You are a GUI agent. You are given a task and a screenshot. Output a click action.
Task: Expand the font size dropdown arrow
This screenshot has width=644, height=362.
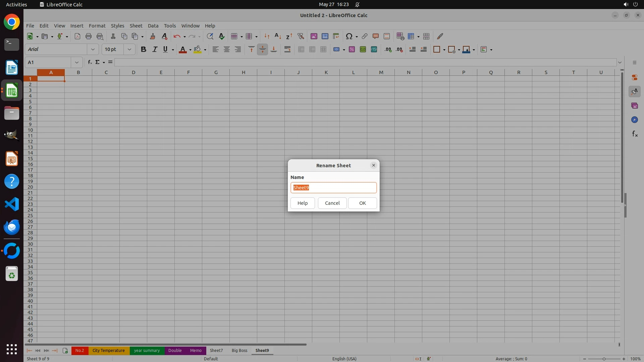tap(129, 49)
